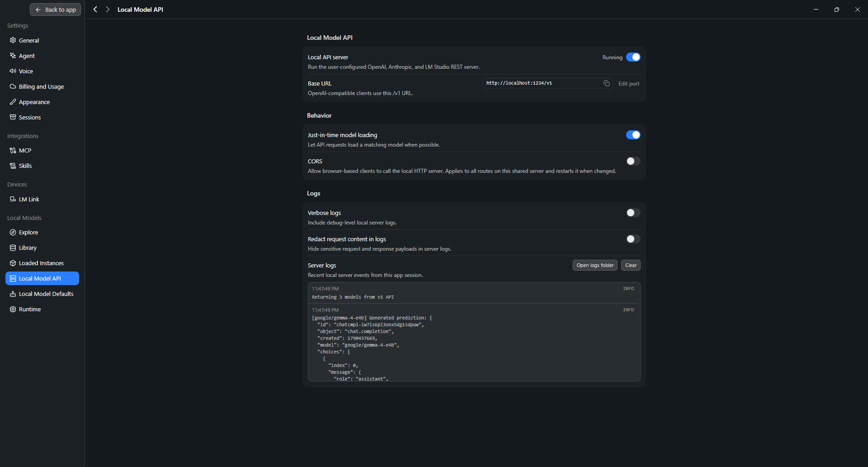
Task: Enable Redact request content in logs
Action: 633,239
